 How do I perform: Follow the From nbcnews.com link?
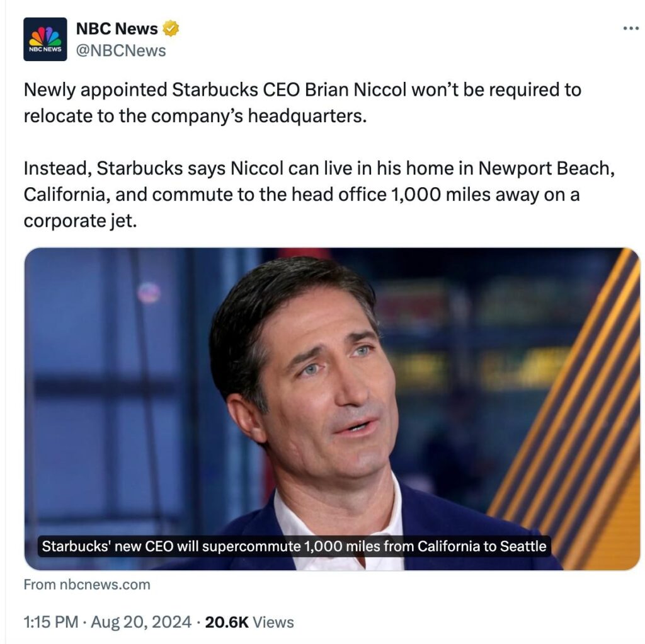[87, 584]
